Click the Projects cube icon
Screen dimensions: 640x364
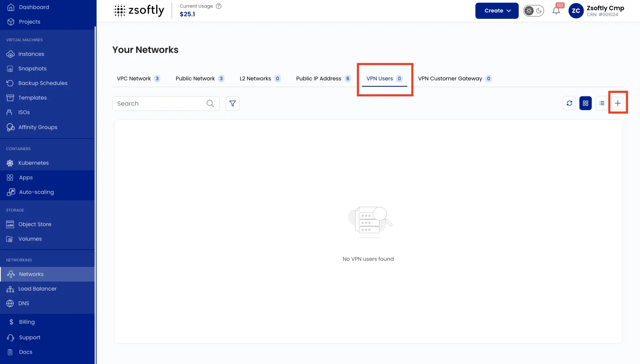click(x=11, y=22)
